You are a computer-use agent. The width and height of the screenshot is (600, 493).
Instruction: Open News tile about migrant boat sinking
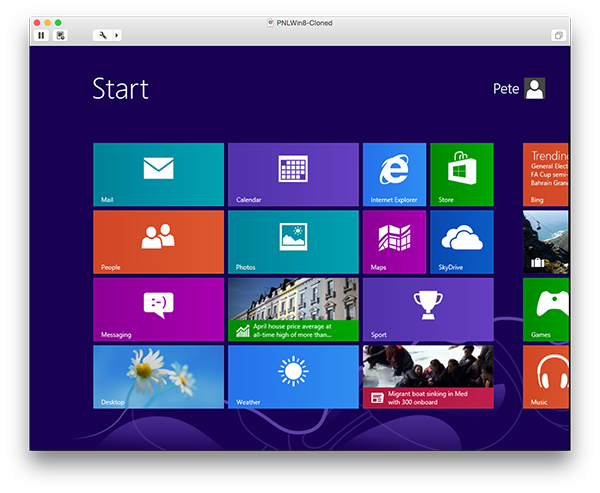click(x=428, y=377)
